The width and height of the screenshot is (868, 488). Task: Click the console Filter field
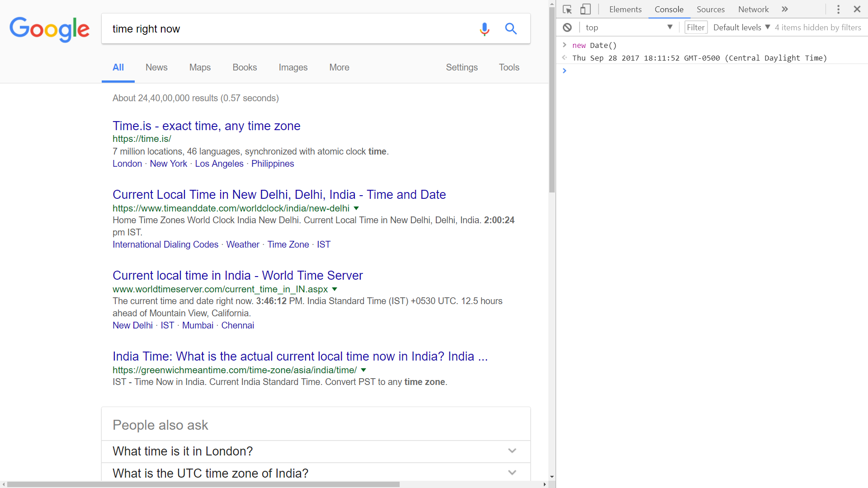(x=696, y=28)
